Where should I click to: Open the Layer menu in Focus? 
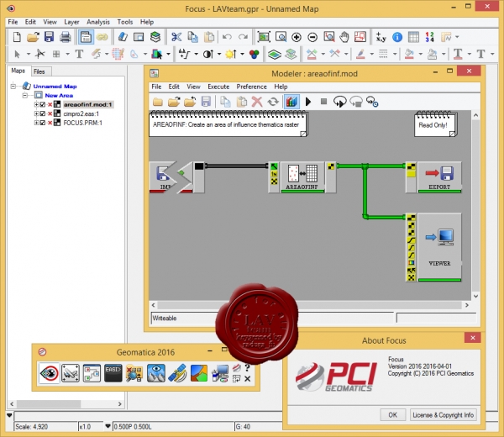71,22
